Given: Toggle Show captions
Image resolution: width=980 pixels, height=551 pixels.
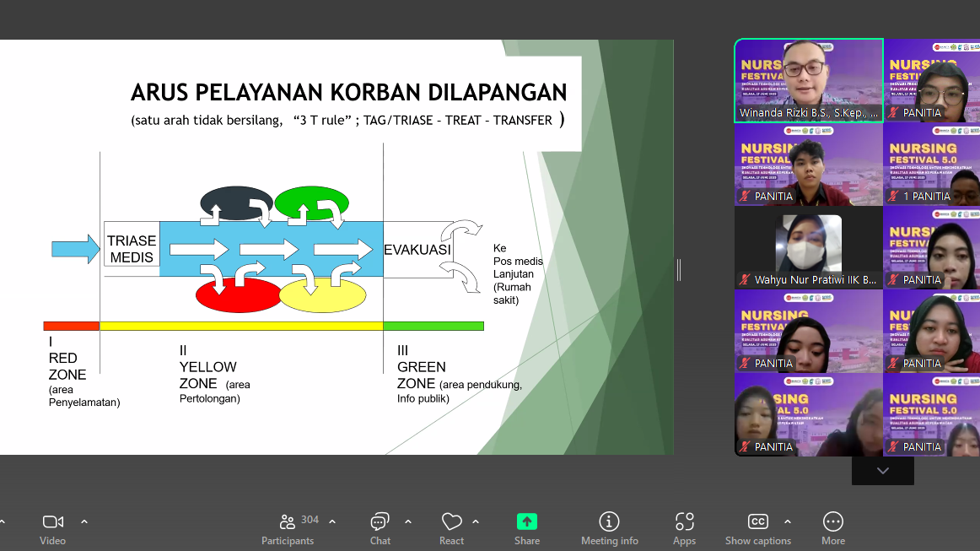Looking at the screenshot, I should pos(757,529).
